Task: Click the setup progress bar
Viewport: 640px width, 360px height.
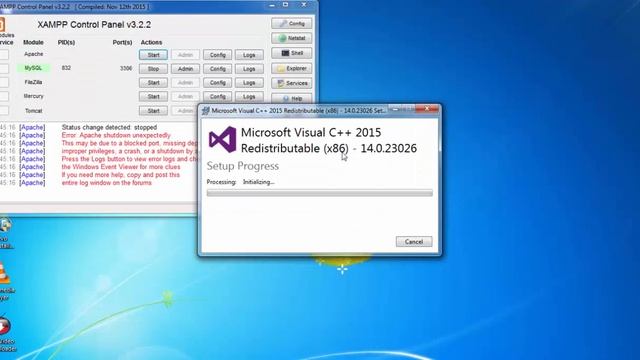Action: 320,193
